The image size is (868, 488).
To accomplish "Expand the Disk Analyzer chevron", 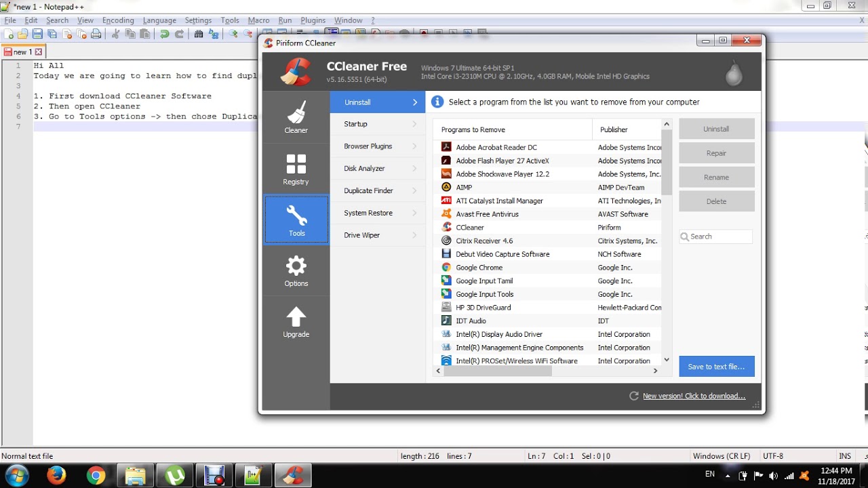I will point(415,168).
